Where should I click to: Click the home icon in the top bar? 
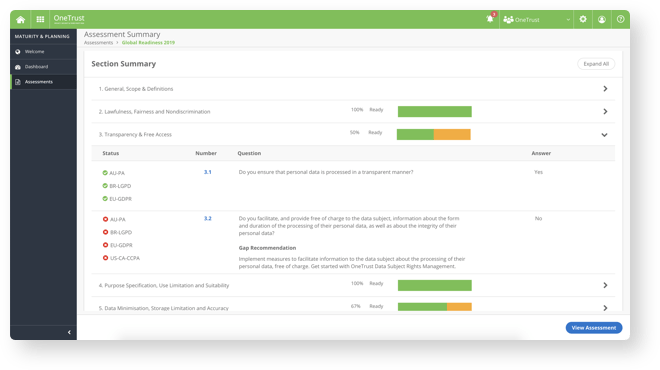(x=21, y=19)
